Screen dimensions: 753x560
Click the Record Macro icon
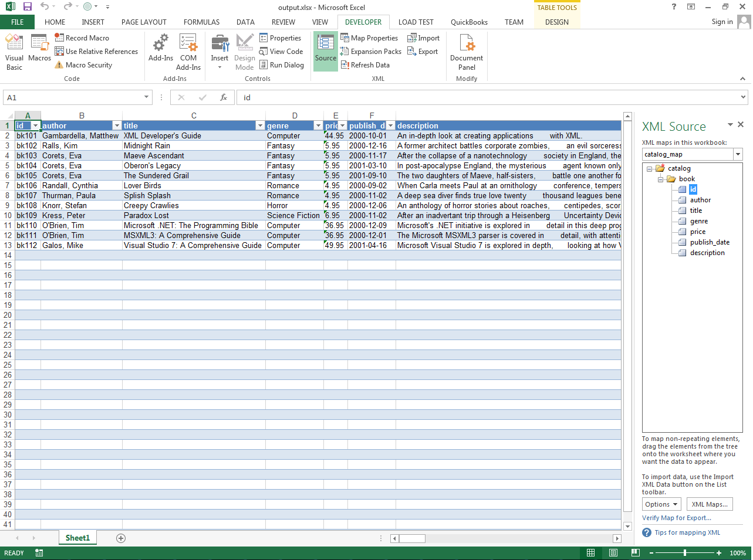tap(59, 38)
